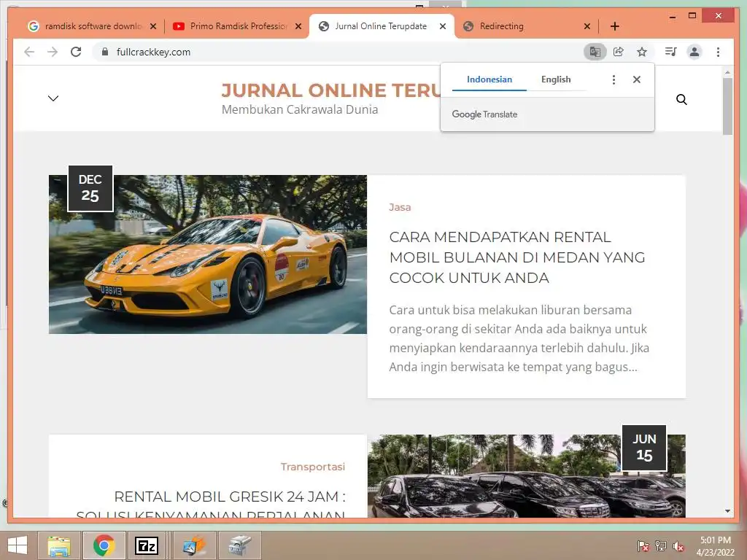747x560 pixels.
Task: Open the Chrome three-dot menu
Action: (x=718, y=52)
